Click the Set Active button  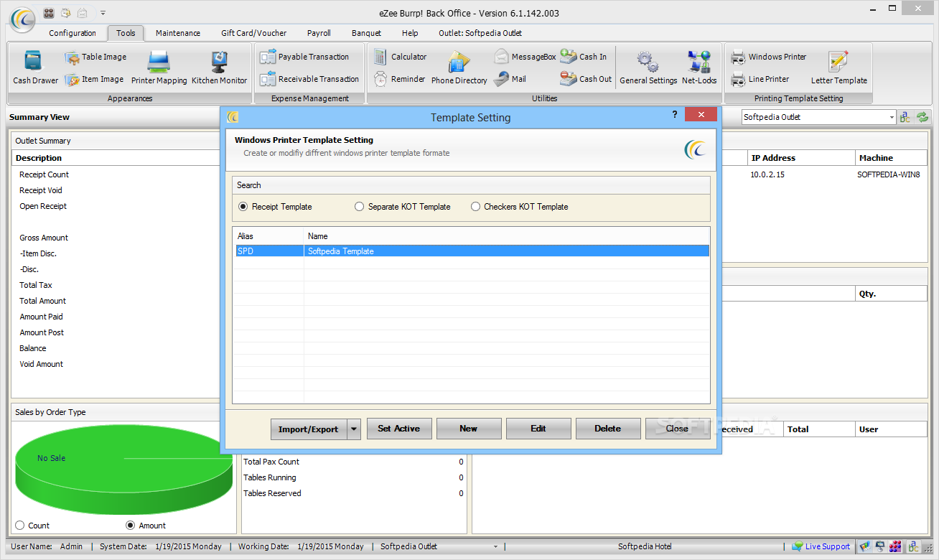[x=399, y=429]
